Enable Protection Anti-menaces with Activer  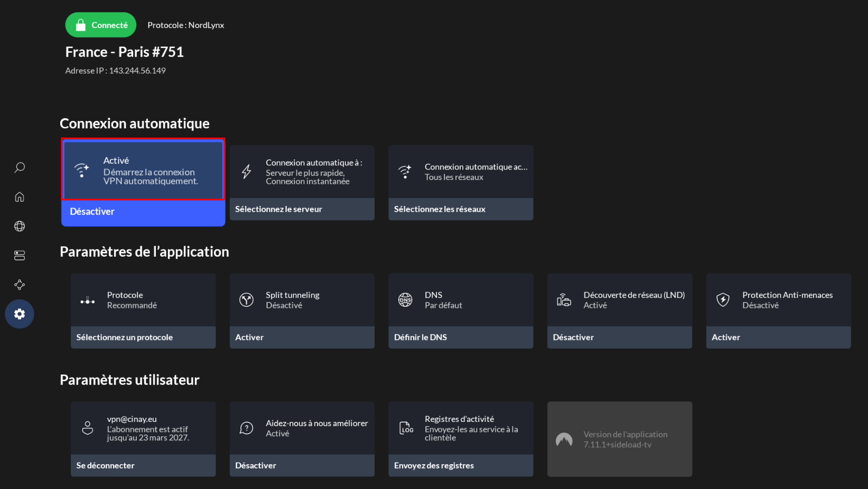tap(778, 337)
